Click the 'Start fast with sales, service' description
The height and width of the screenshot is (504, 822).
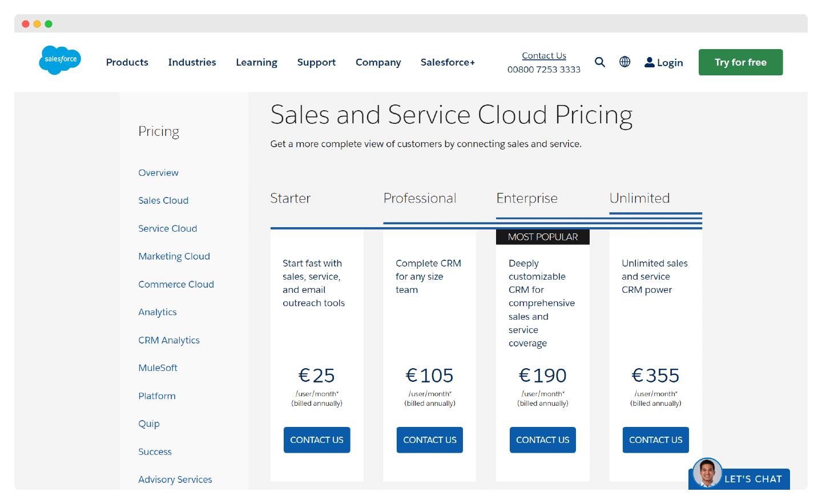314,283
